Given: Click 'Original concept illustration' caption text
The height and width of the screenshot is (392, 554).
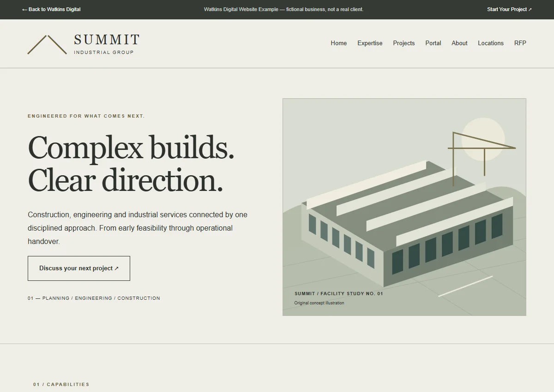Looking at the screenshot, I should pyautogui.click(x=319, y=303).
